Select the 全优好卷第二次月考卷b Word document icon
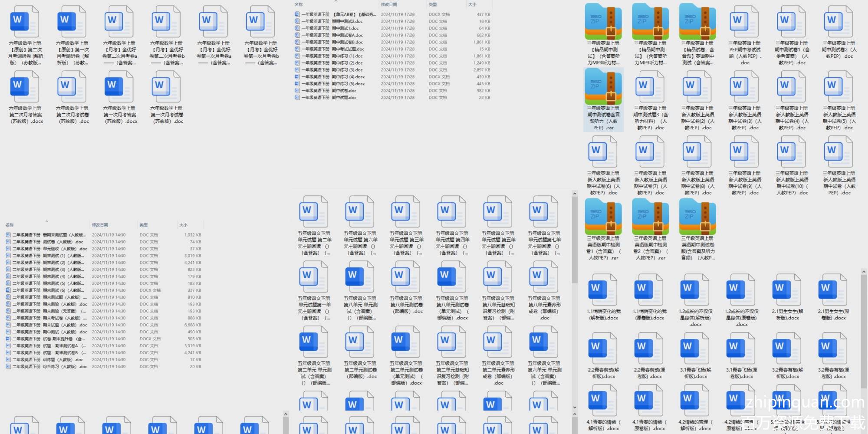 tap(167, 22)
